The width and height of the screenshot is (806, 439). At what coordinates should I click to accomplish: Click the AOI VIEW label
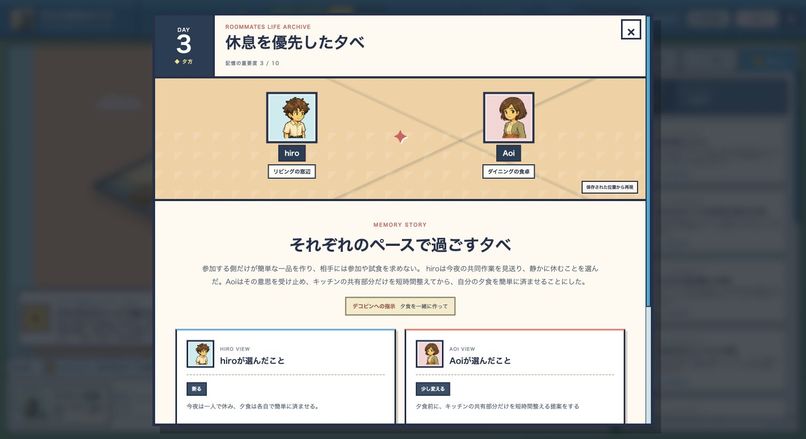[462, 349]
